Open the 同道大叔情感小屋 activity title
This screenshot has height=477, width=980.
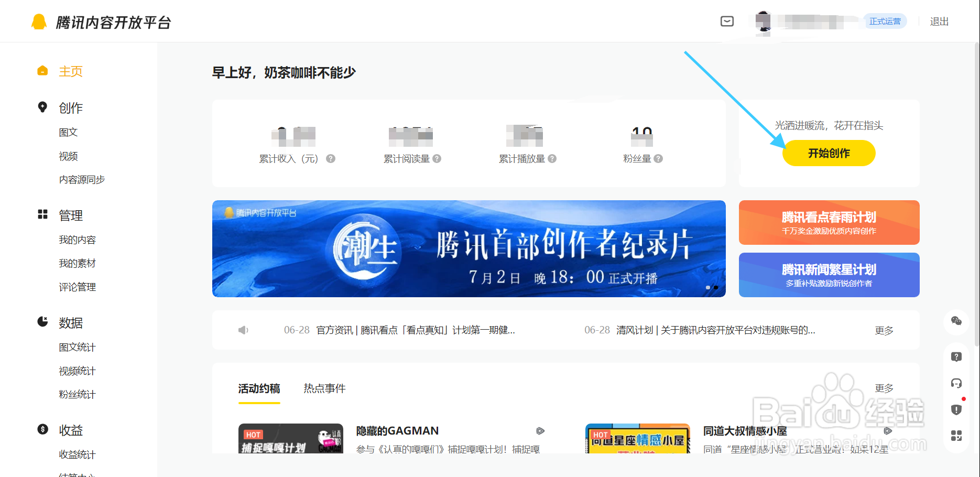tap(745, 431)
